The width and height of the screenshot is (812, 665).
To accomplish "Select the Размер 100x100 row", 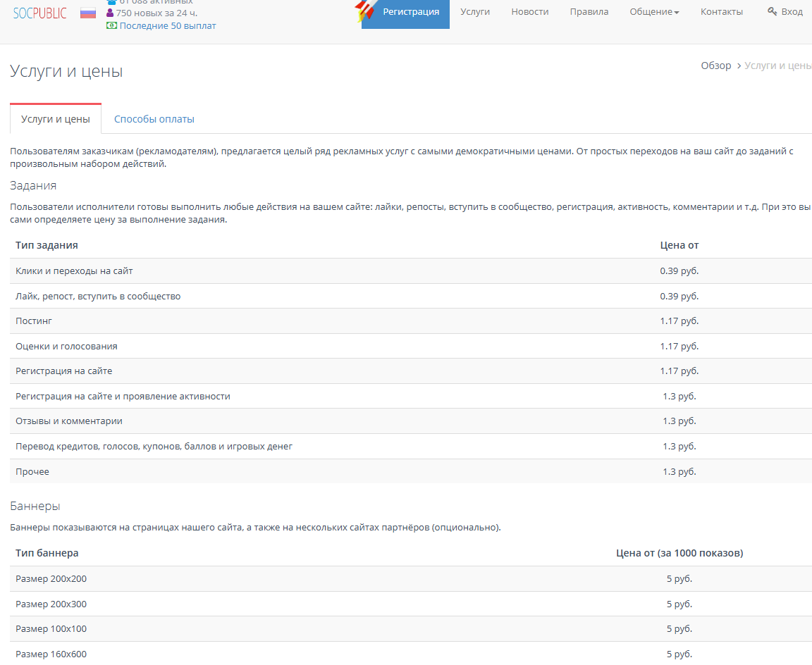I will [411, 629].
